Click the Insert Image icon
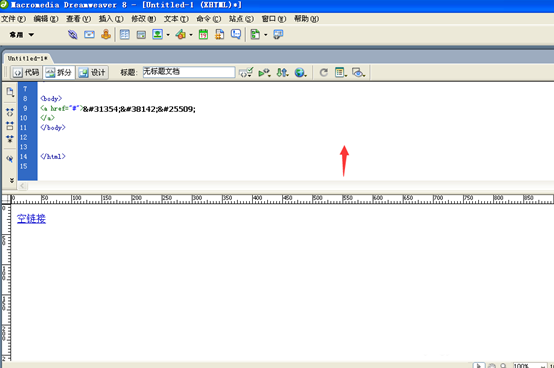 pos(157,34)
